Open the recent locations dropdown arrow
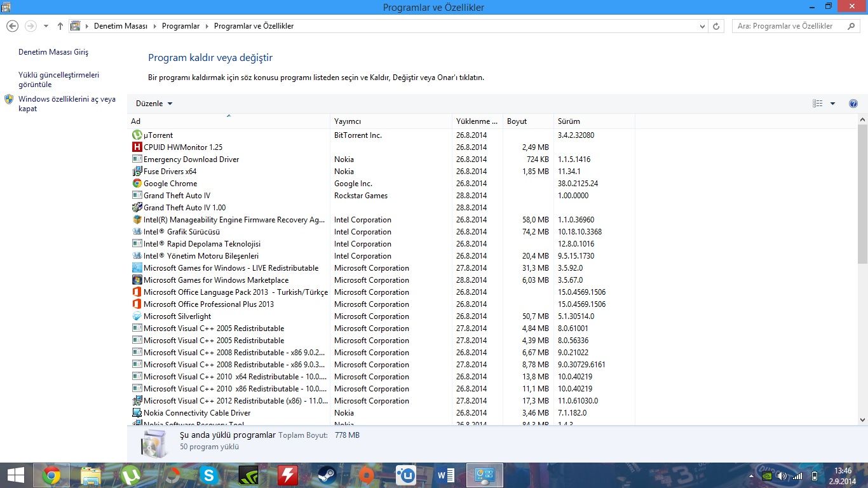The height and width of the screenshot is (488, 868). (x=46, y=26)
